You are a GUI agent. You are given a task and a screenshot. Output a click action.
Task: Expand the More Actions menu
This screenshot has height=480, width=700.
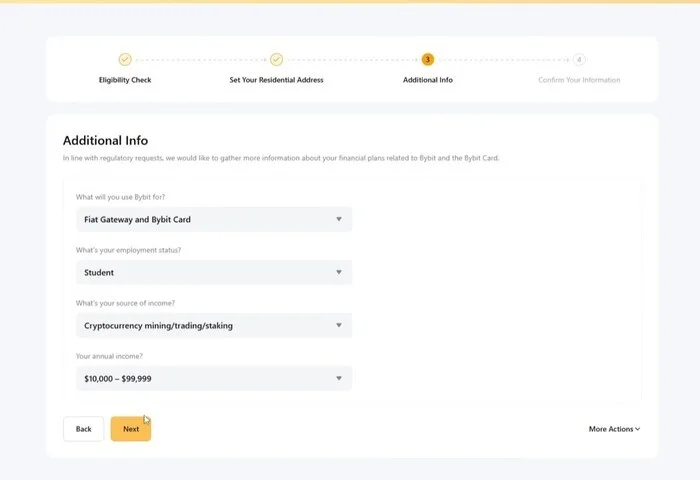pyautogui.click(x=614, y=429)
